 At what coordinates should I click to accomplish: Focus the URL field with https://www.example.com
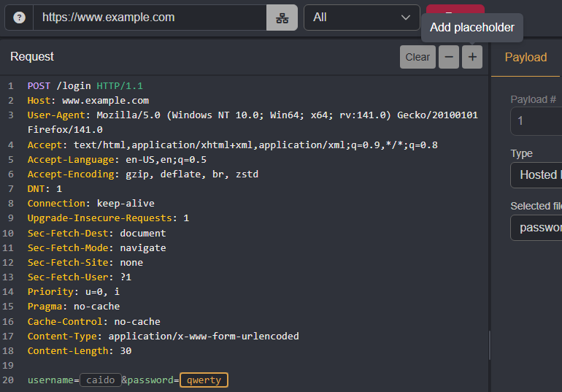(150, 18)
